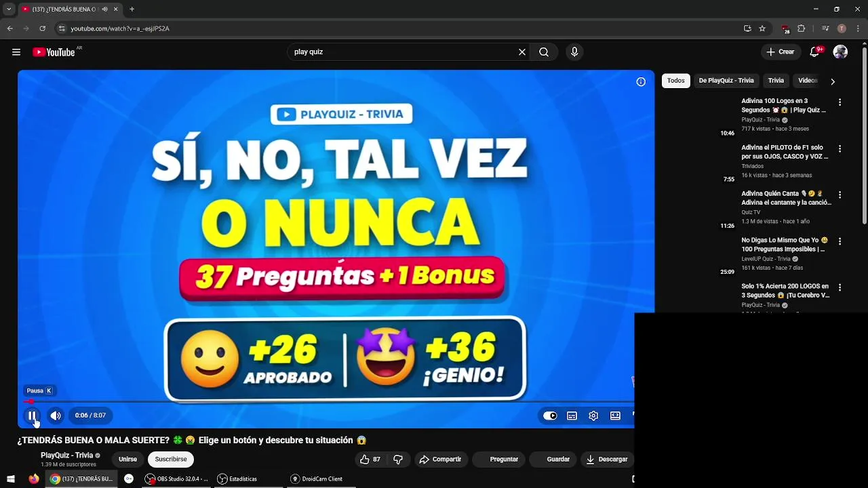Turn on subtitles in the player
This screenshot has height=488, width=868.
pyautogui.click(x=572, y=416)
